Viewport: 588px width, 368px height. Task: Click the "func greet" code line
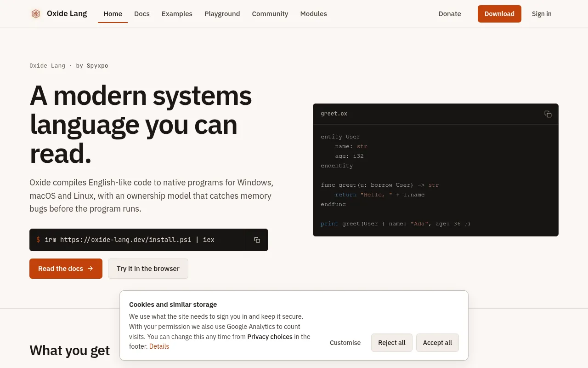pos(380,185)
